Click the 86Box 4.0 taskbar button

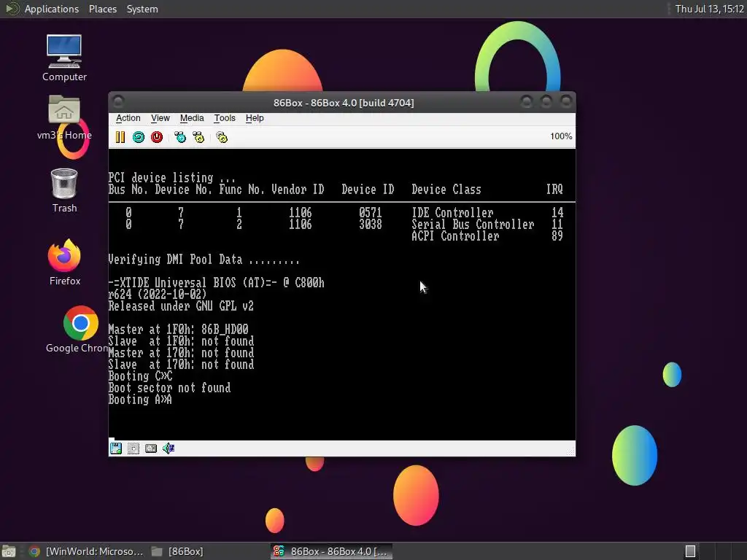[332, 551]
